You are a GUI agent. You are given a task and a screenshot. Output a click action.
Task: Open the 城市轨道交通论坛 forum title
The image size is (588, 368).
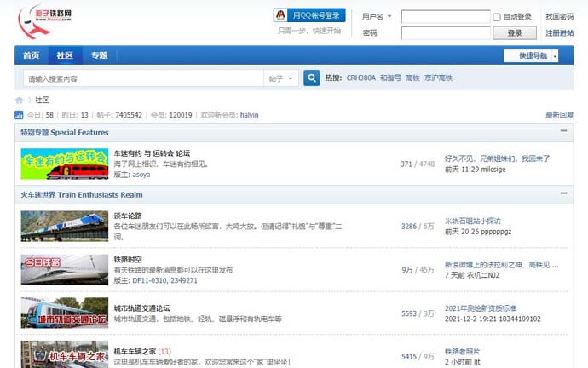(x=141, y=308)
